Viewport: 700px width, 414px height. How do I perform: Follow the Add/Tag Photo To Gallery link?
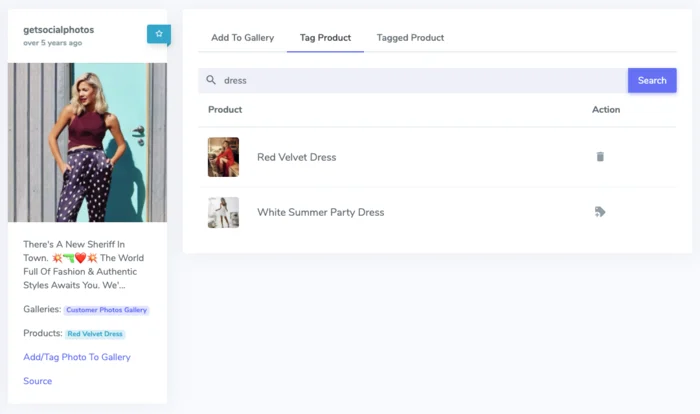point(77,357)
